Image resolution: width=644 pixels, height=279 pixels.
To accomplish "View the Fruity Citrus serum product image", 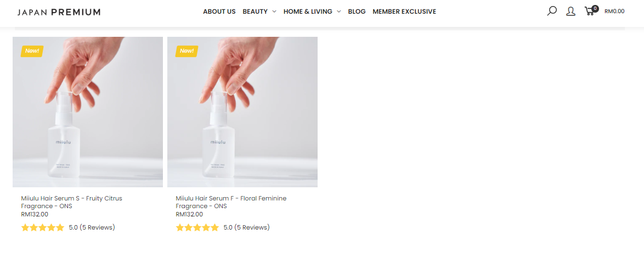I will [88, 112].
